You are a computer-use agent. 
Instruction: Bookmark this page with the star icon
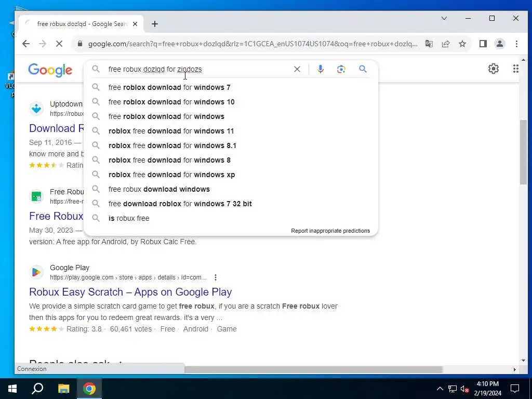click(x=462, y=44)
